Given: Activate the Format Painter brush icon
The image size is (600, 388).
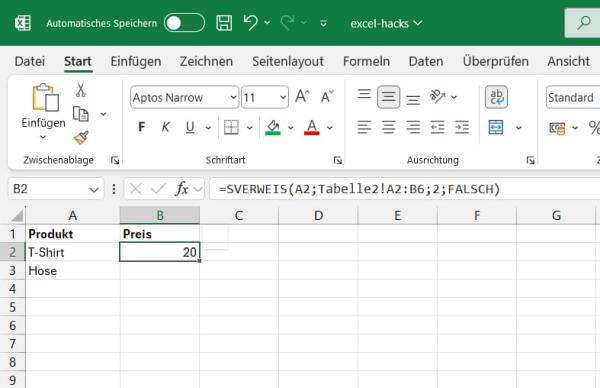Looking at the screenshot, I should pos(81,137).
